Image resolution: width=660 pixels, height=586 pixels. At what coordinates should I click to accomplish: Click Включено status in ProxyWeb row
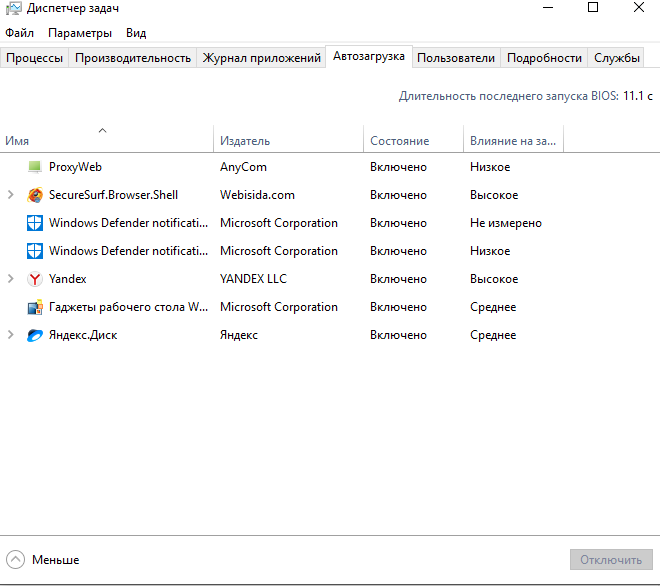pos(398,167)
